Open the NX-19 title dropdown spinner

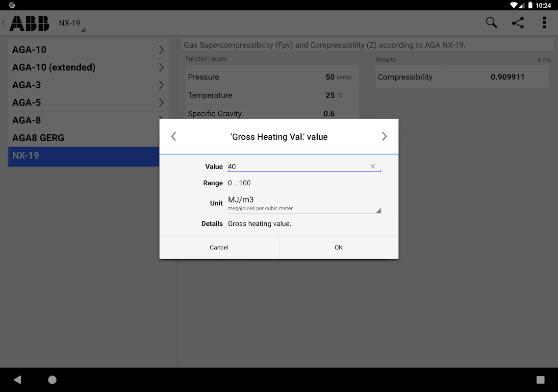(72, 24)
